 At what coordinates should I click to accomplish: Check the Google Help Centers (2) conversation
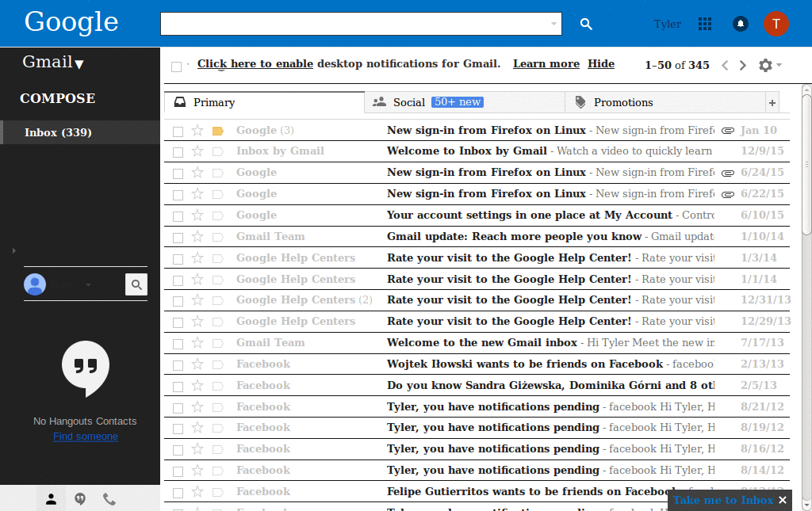178,301
